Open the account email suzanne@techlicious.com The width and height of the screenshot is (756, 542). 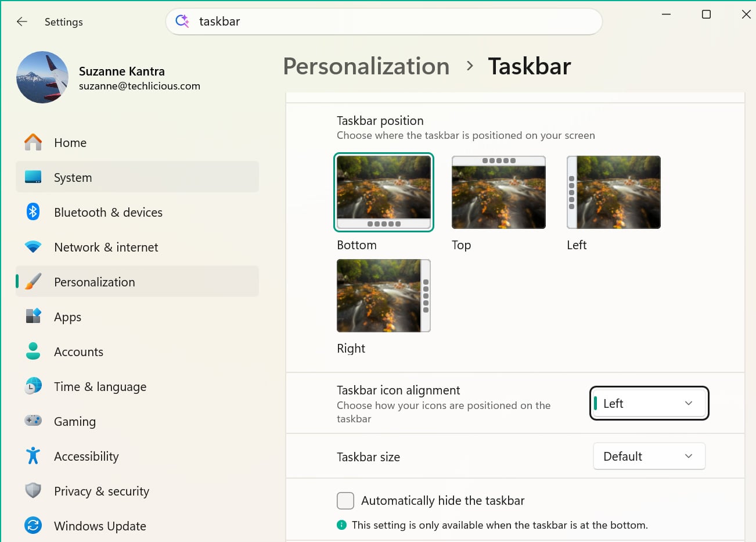point(139,86)
